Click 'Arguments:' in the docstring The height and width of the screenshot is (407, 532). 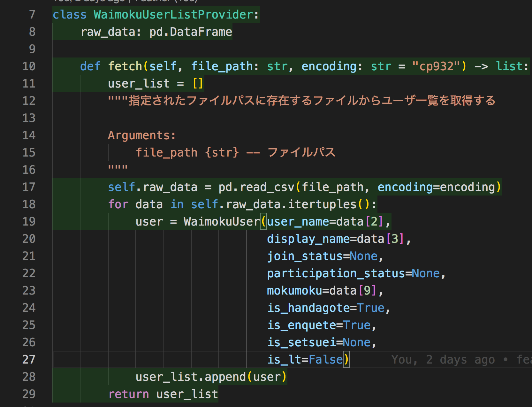click(x=142, y=135)
